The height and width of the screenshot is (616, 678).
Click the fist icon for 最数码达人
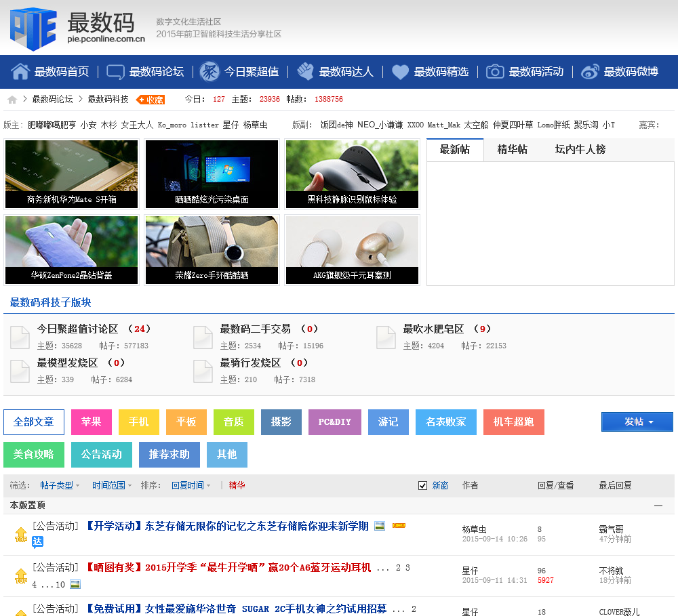tap(305, 71)
